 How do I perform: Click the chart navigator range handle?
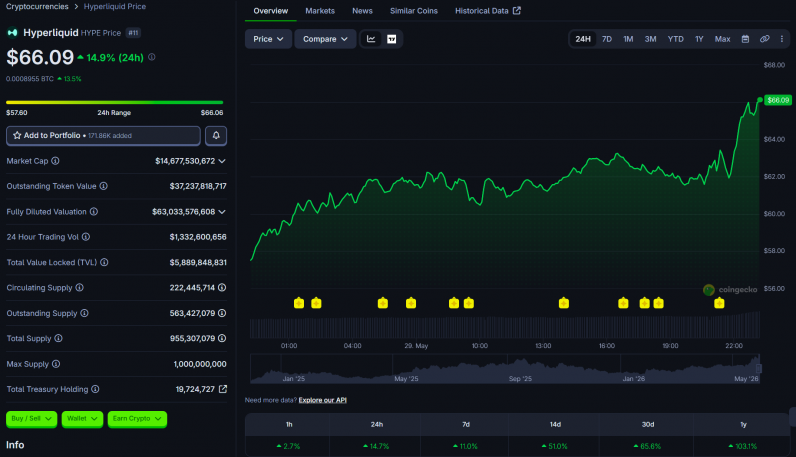[758, 369]
